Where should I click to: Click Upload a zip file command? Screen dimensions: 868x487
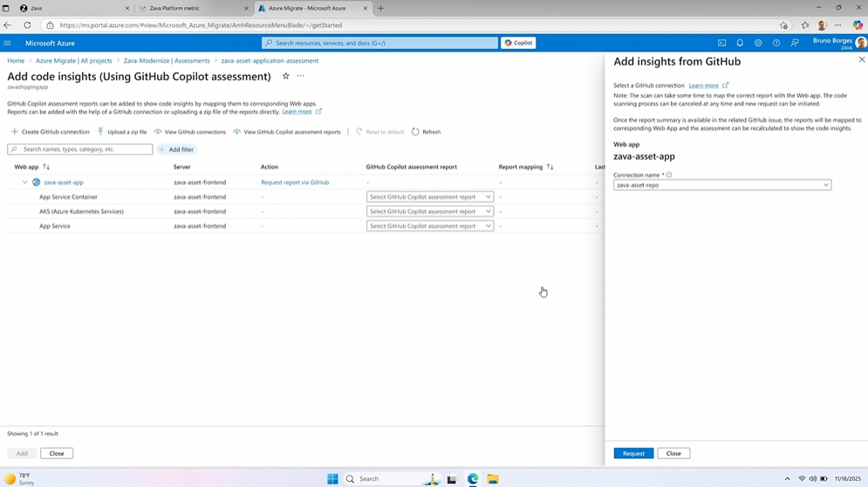coord(121,132)
